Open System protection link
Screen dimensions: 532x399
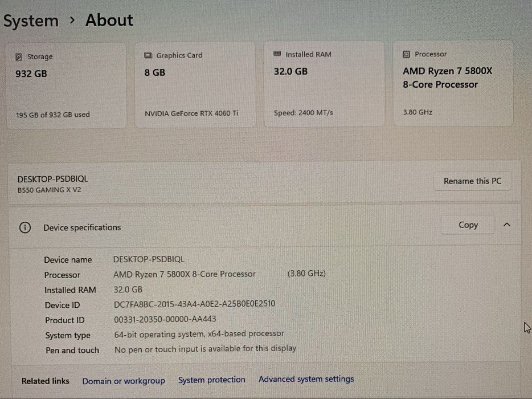212,380
